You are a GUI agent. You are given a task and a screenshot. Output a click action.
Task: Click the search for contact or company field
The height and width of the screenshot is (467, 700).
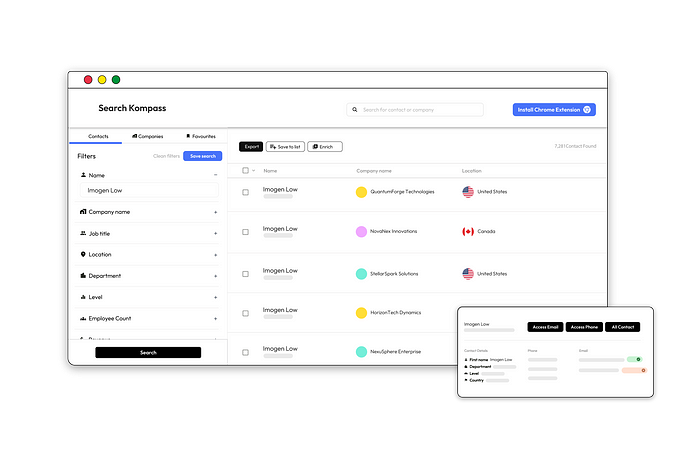(x=415, y=109)
